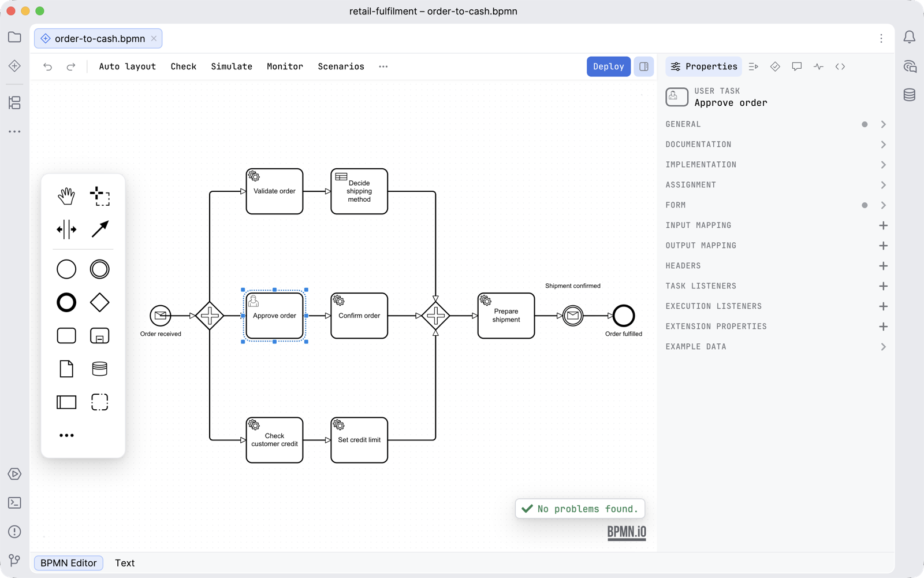The height and width of the screenshot is (578, 924).
Task: Add an Execution Listener
Action: (x=883, y=306)
